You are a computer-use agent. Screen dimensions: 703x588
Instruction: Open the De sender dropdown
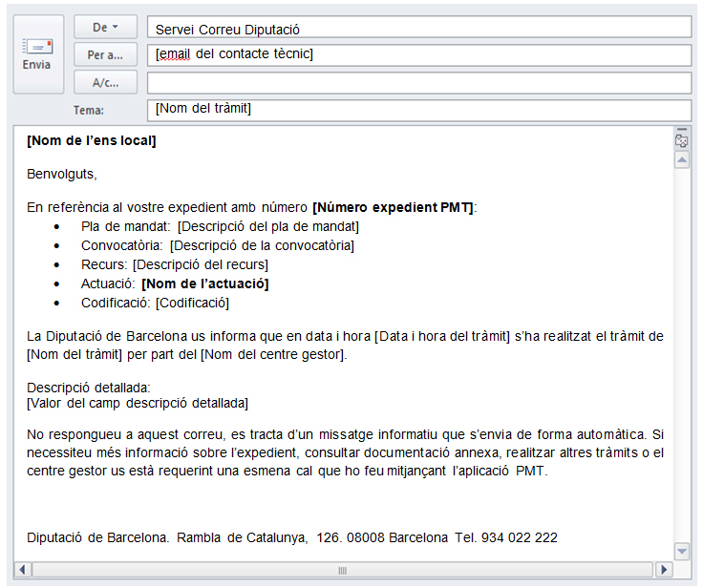[105, 27]
